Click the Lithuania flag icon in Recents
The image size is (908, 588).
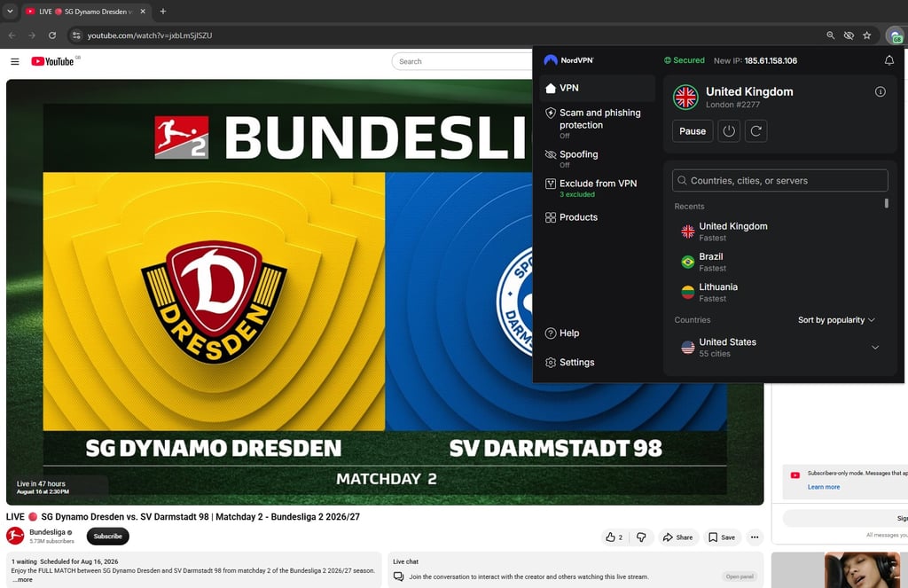(687, 292)
